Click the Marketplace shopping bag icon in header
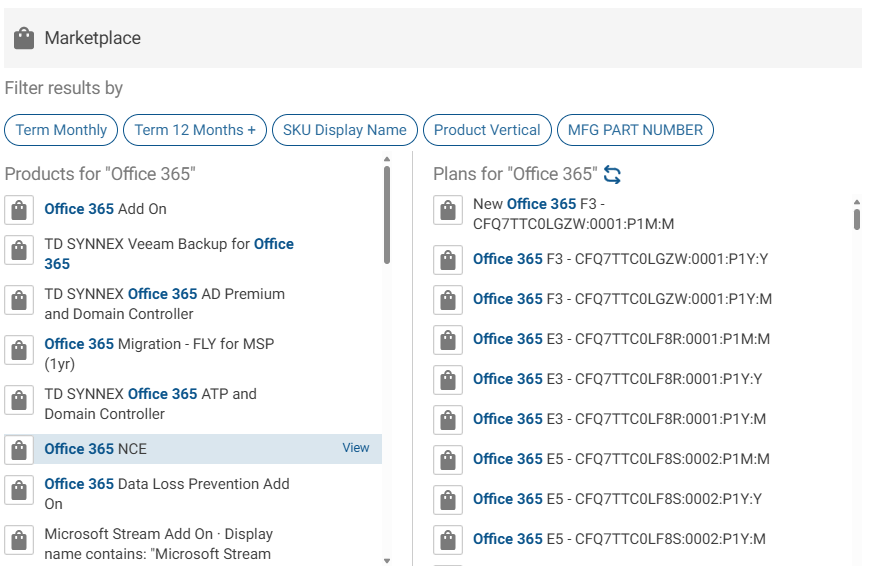The height and width of the screenshot is (566, 870). click(x=24, y=38)
